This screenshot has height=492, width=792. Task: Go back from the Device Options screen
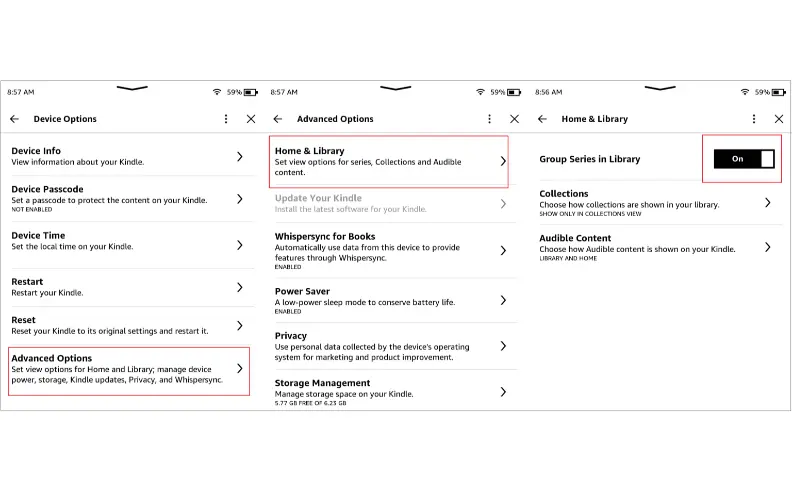15,119
